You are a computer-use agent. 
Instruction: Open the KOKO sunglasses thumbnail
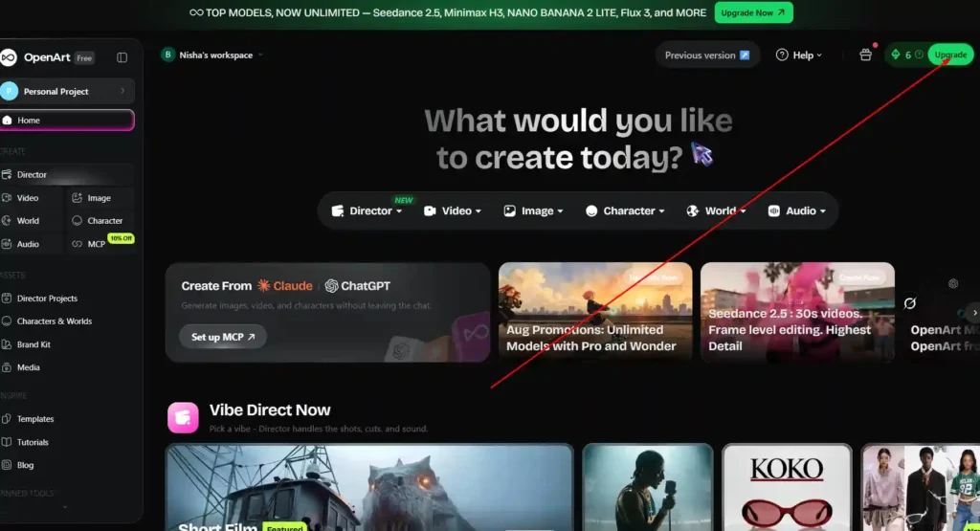click(x=787, y=487)
